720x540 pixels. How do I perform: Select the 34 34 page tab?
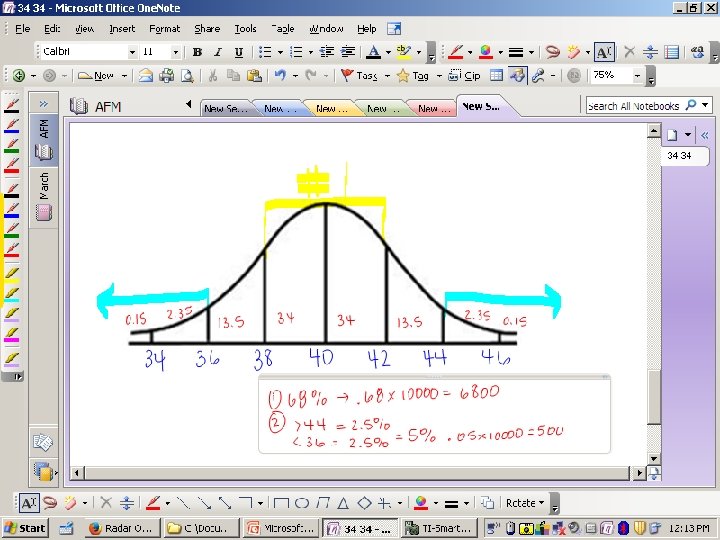click(x=685, y=155)
